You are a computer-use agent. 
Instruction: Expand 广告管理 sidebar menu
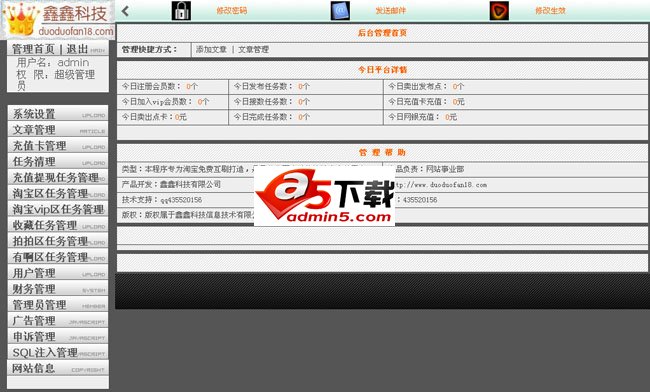point(58,320)
